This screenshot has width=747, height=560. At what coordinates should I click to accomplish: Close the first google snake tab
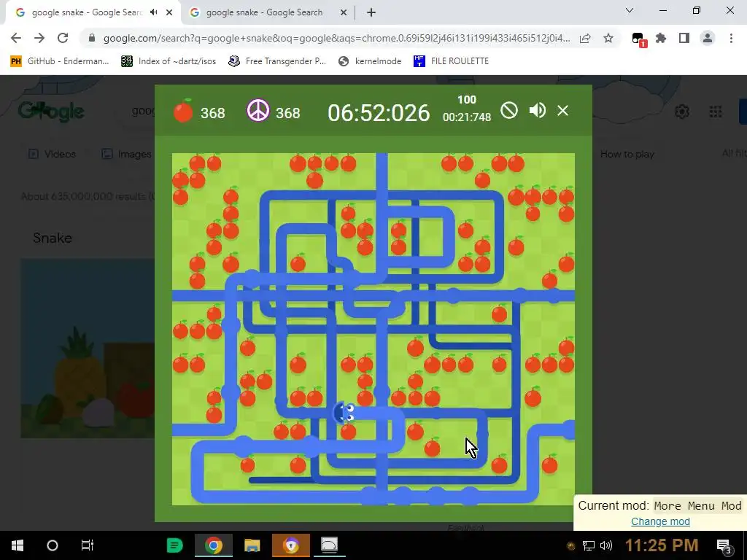pos(169,12)
